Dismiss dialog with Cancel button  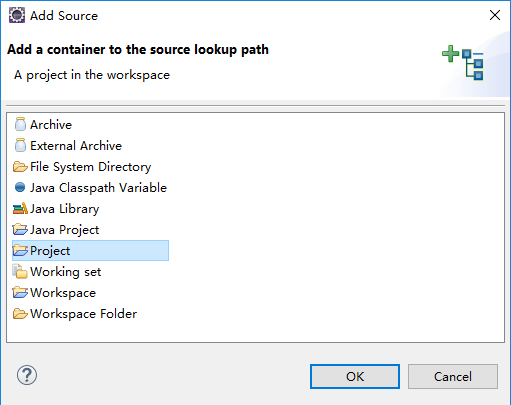[x=453, y=376]
